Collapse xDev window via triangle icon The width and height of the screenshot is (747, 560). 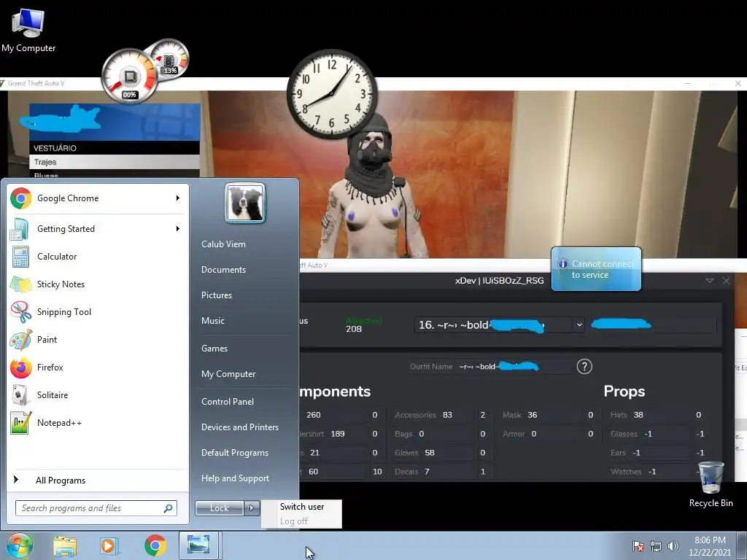(x=709, y=281)
